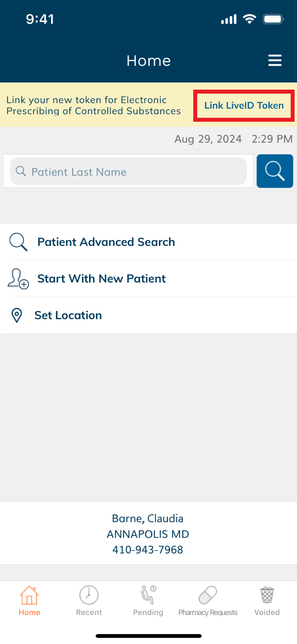Tap the phone number 410-943-7968
297x644 pixels.
(x=148, y=550)
